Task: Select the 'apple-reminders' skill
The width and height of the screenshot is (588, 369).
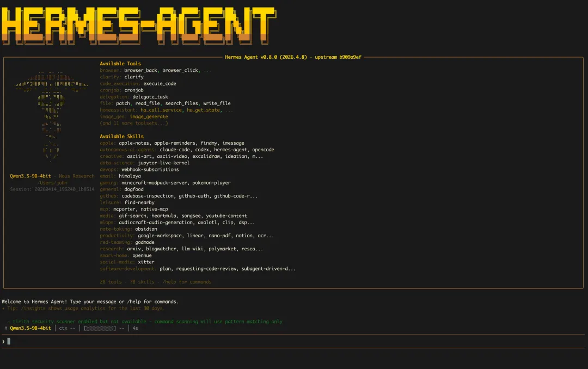Action: point(175,143)
